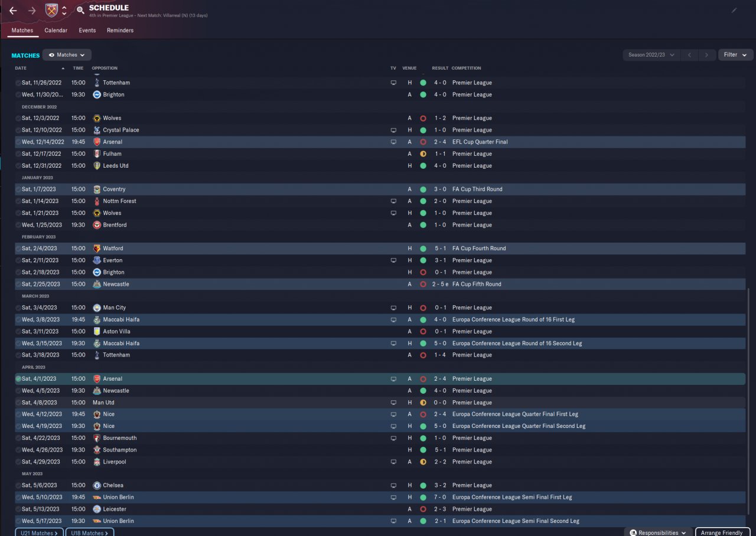Click the Crystal Palace club badge
Screen dimensions: 756x536
[97, 130]
